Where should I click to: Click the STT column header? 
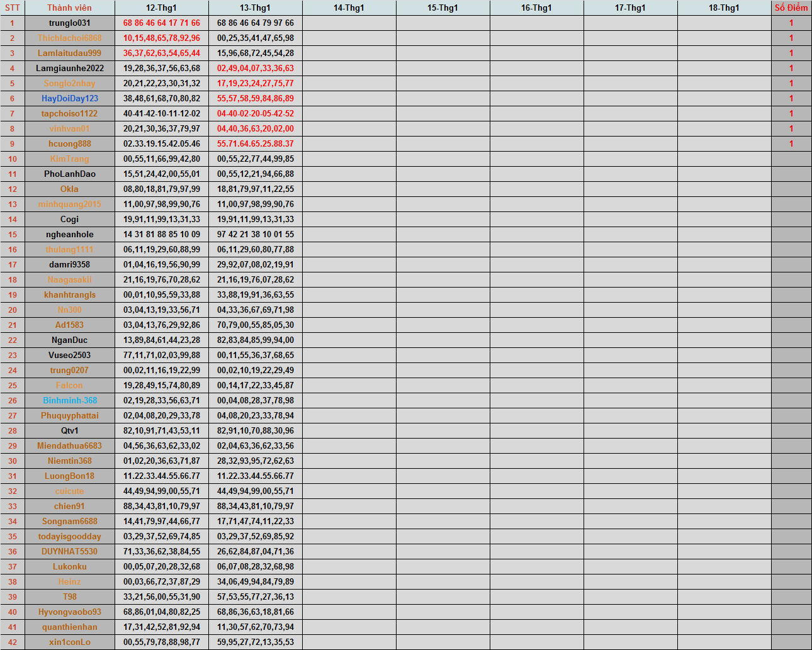tap(12, 8)
